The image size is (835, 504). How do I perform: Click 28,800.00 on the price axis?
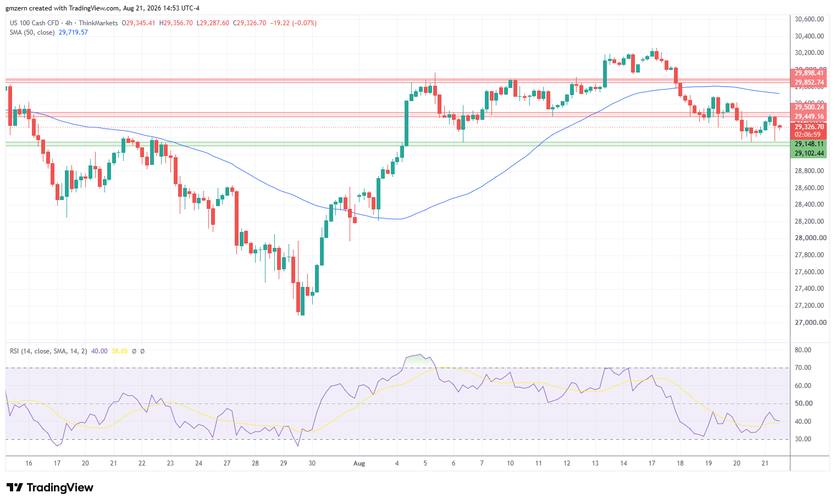coord(809,171)
